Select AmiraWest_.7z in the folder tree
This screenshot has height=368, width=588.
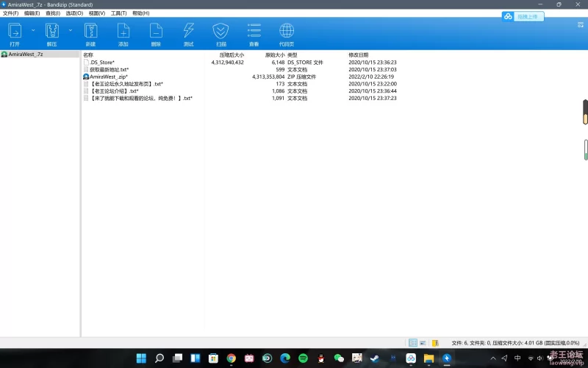(x=26, y=54)
